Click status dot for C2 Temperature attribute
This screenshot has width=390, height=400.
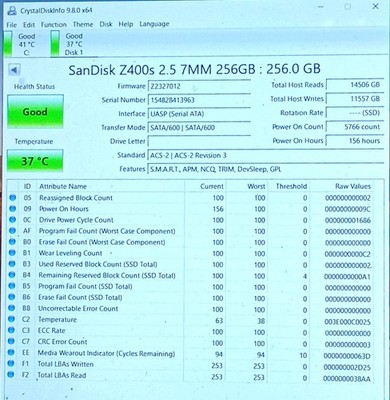[11, 319]
